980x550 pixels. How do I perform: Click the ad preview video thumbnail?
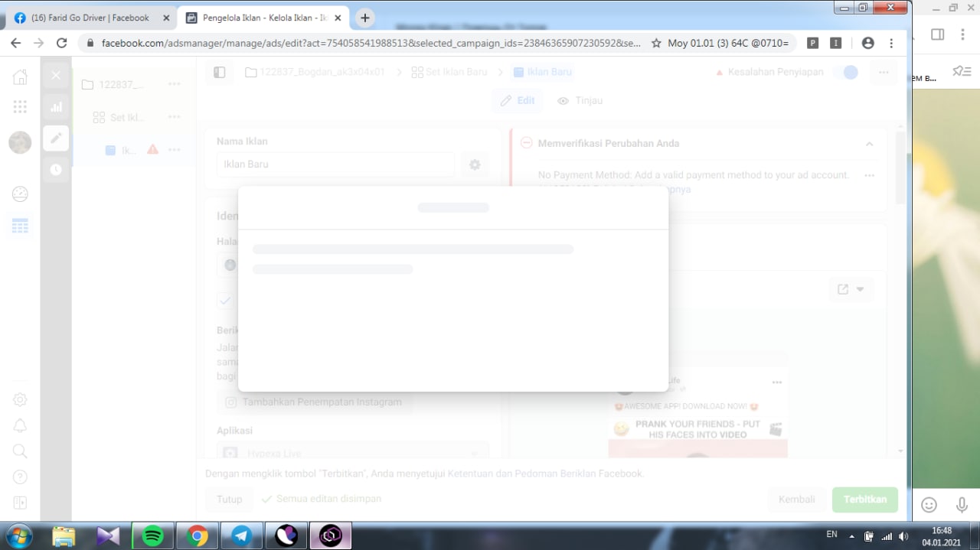(697, 449)
